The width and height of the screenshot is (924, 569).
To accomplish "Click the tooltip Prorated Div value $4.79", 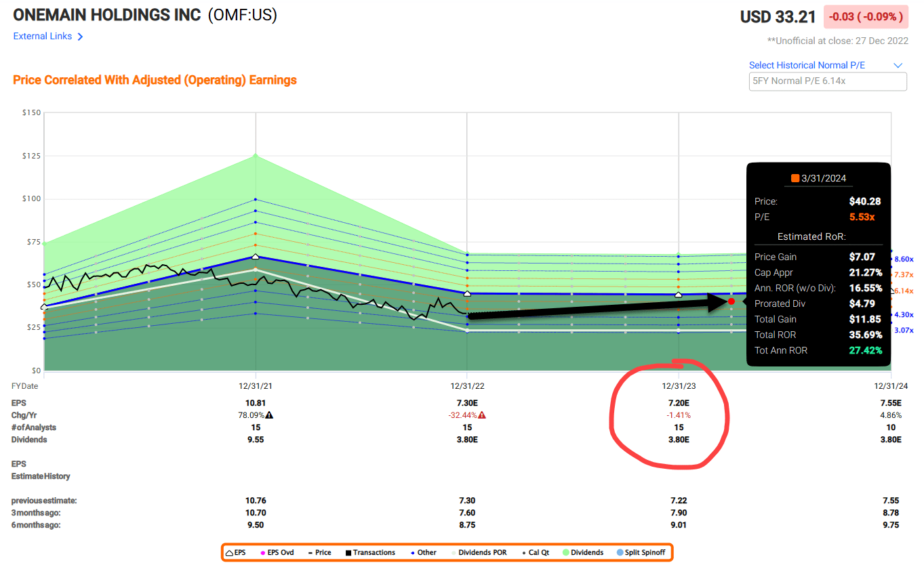I will tap(863, 303).
